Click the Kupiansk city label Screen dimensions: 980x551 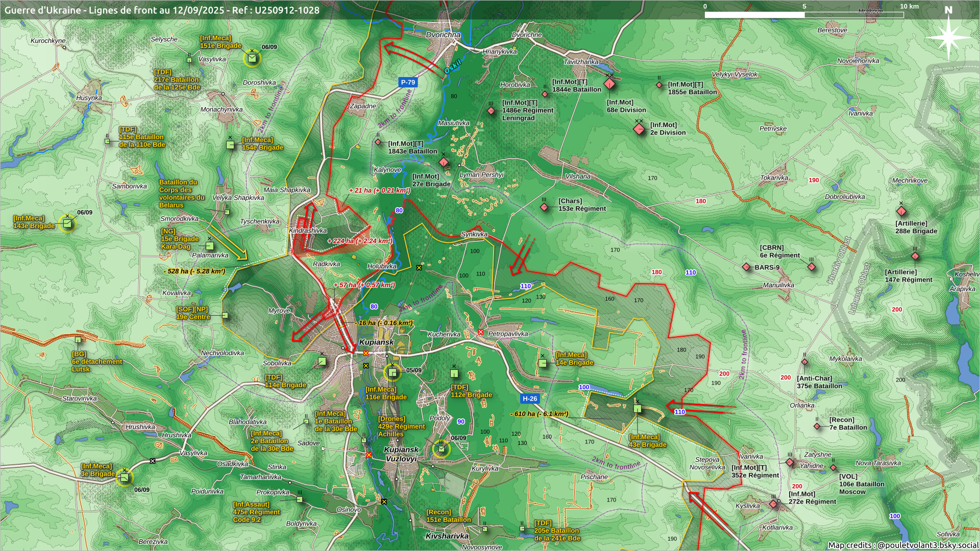[376, 342]
